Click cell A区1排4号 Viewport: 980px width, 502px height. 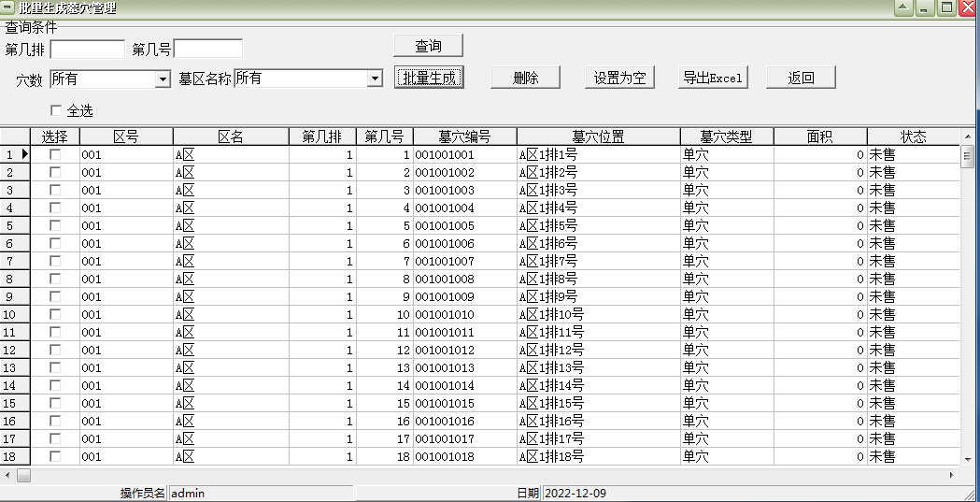[x=599, y=208]
